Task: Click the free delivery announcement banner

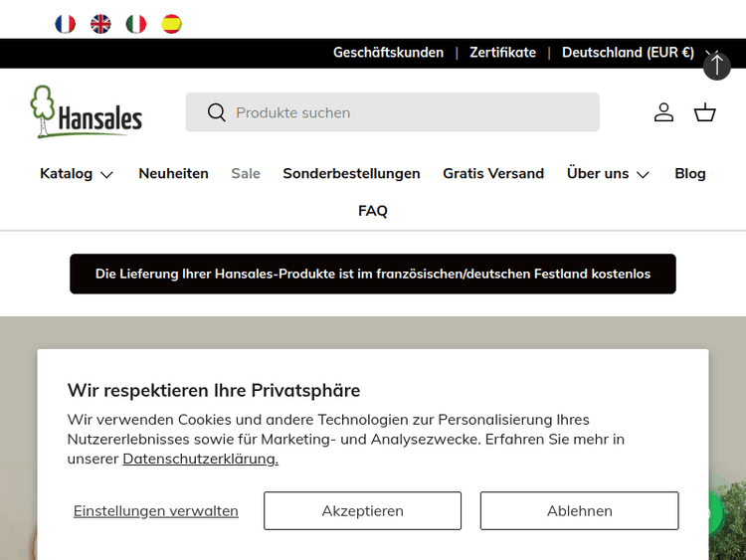Action: [x=373, y=275]
